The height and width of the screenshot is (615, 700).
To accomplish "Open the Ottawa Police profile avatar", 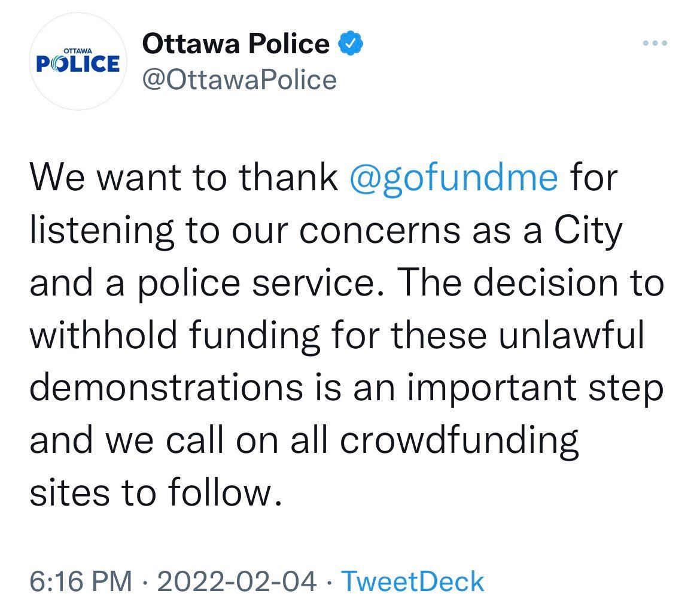I will click(78, 62).
